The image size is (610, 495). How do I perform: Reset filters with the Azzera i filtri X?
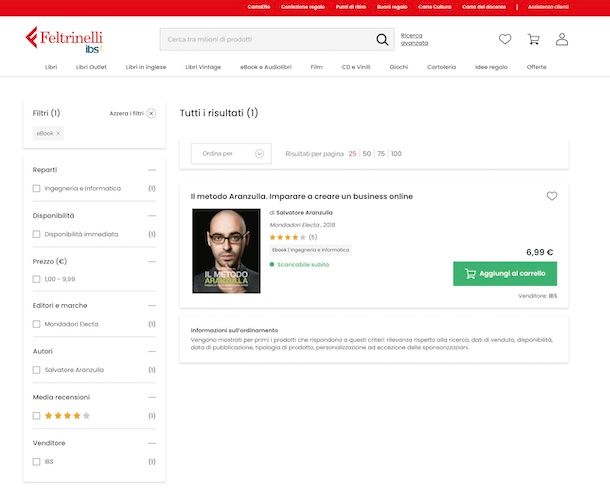151,113
